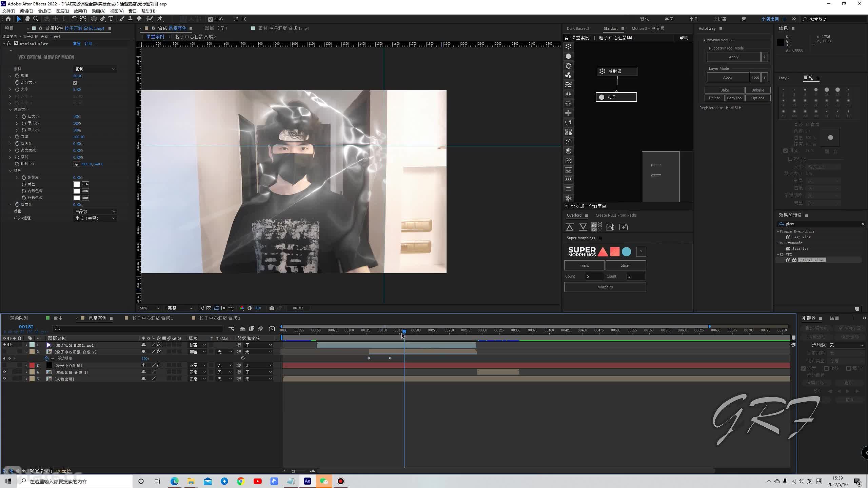Toggle the 对齐 snapping checkbox

point(211,19)
